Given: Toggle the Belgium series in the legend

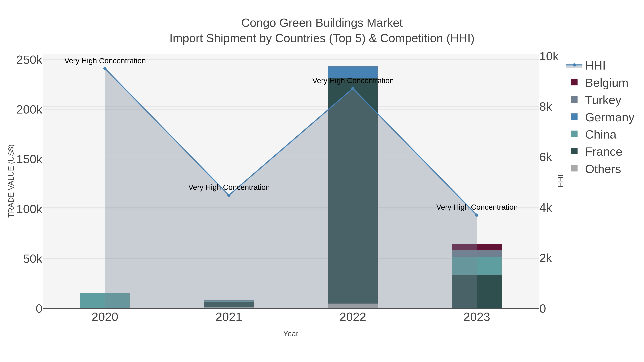Looking at the screenshot, I should (599, 83).
